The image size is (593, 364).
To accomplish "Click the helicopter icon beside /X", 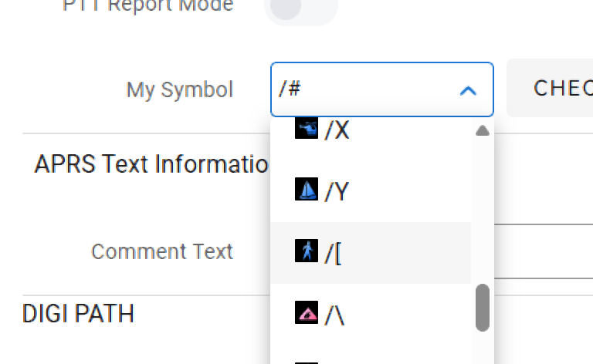I will [x=307, y=129].
